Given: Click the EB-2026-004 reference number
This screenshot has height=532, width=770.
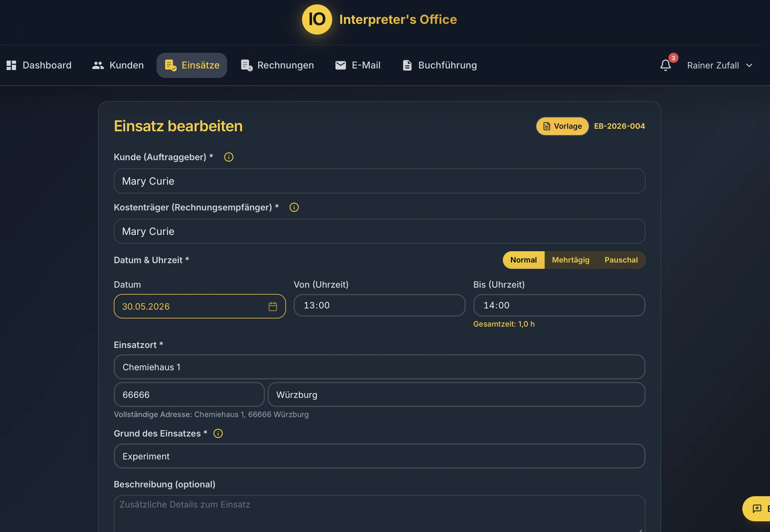Looking at the screenshot, I should (619, 126).
